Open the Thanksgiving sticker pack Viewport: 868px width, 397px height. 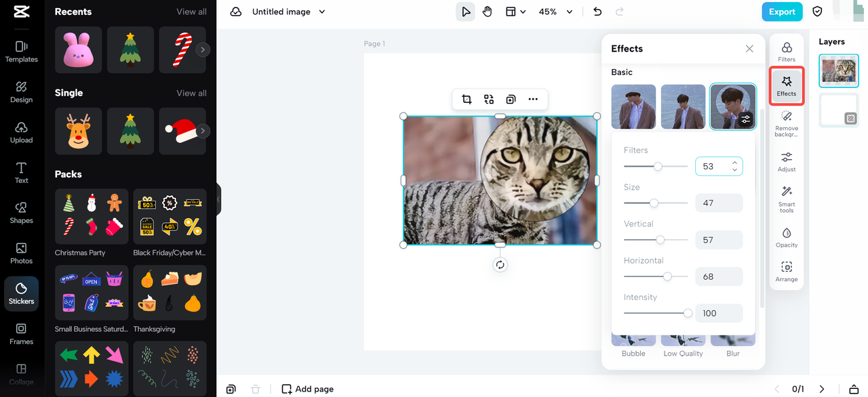[x=170, y=293]
